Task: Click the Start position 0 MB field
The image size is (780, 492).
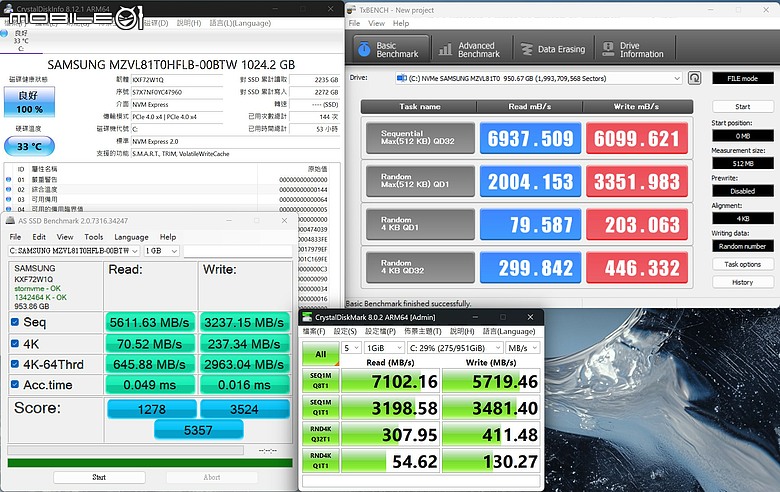Action: pos(743,136)
